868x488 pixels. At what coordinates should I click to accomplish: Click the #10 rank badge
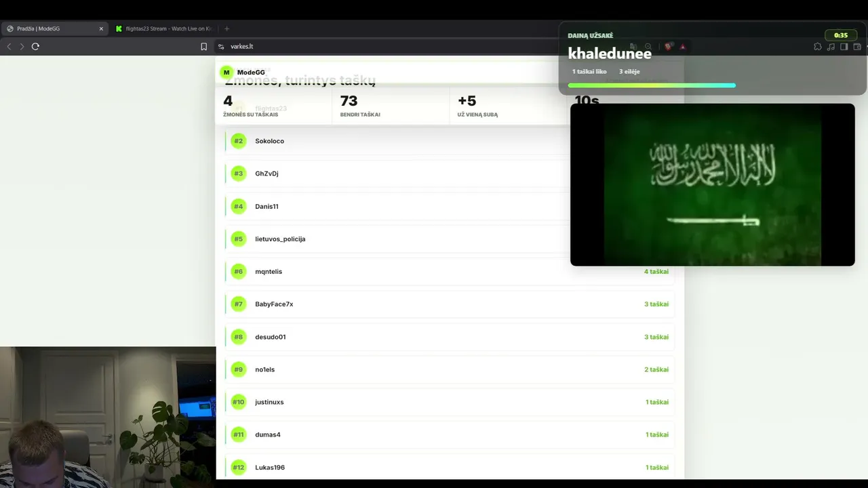tap(238, 402)
